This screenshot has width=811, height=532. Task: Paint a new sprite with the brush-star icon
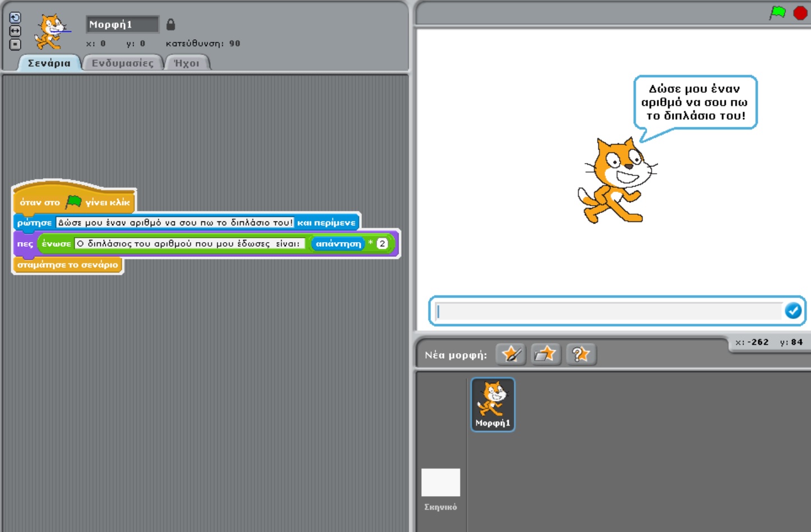coord(510,354)
